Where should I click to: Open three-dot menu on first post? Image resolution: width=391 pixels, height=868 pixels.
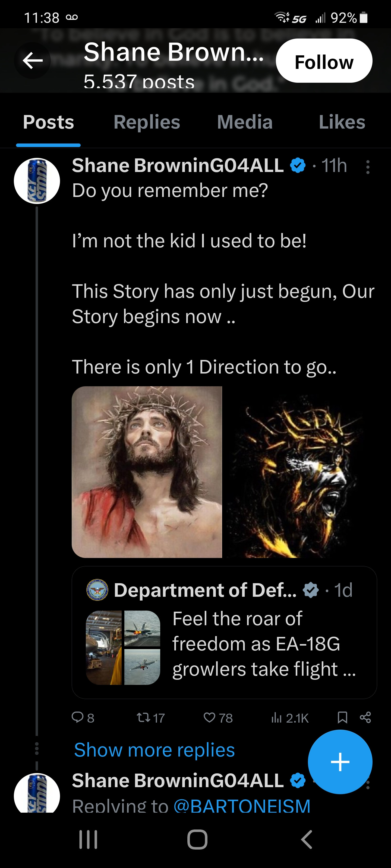pos(368,167)
